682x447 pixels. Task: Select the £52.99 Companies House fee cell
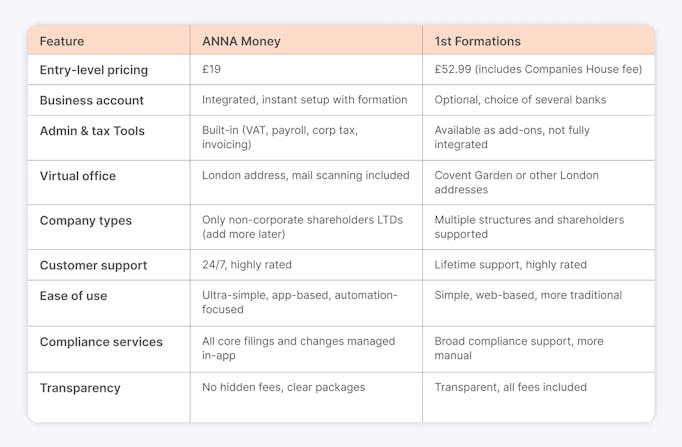538,69
